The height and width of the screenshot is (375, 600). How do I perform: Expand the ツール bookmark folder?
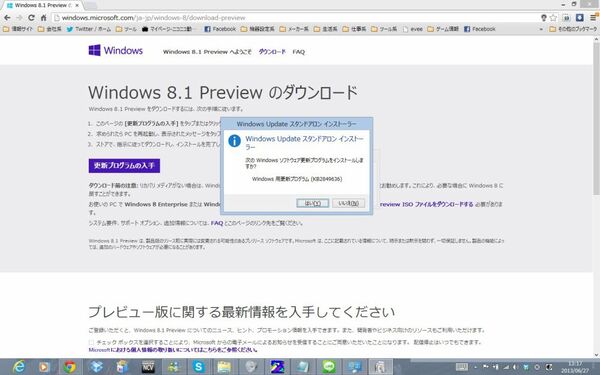point(126,29)
